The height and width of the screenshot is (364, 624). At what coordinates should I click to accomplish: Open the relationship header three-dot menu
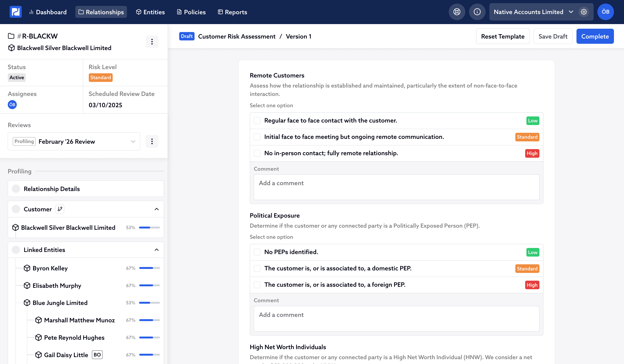coord(152,42)
